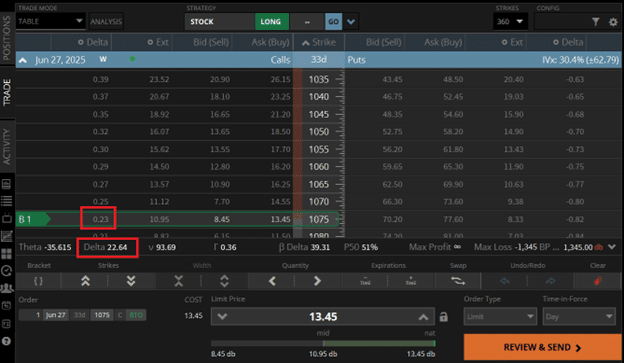Expand the Max Loss metrics chevron

[612, 247]
